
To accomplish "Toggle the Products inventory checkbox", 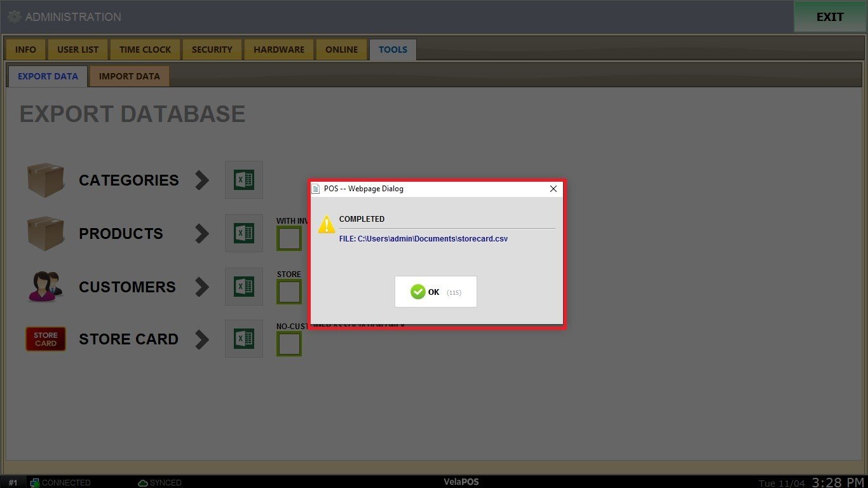I will point(289,239).
